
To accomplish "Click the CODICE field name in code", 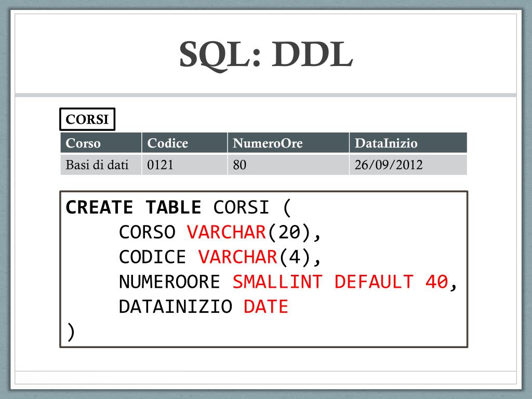I will coord(153,257).
